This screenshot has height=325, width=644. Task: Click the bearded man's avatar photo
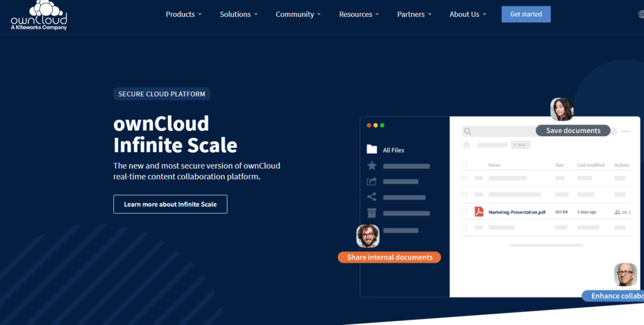pos(368,236)
